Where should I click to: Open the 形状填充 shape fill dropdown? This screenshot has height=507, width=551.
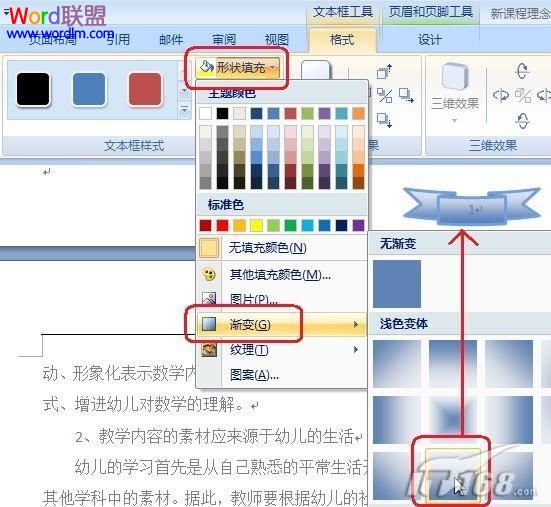click(x=241, y=67)
